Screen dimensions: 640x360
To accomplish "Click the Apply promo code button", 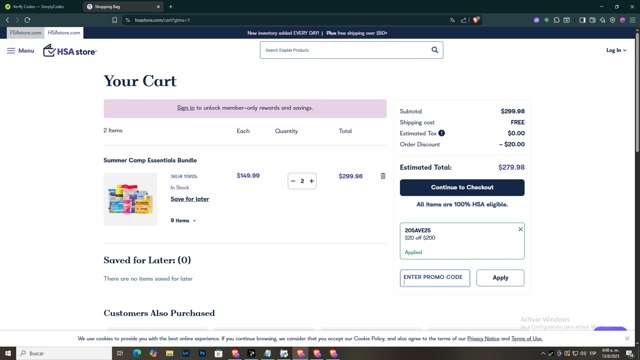I will (x=500, y=278).
